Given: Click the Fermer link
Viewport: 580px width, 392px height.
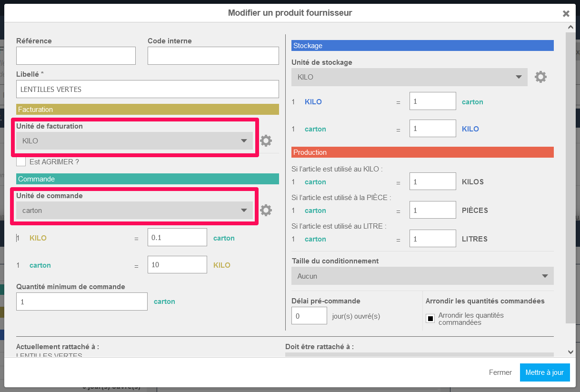Looking at the screenshot, I should pos(500,372).
